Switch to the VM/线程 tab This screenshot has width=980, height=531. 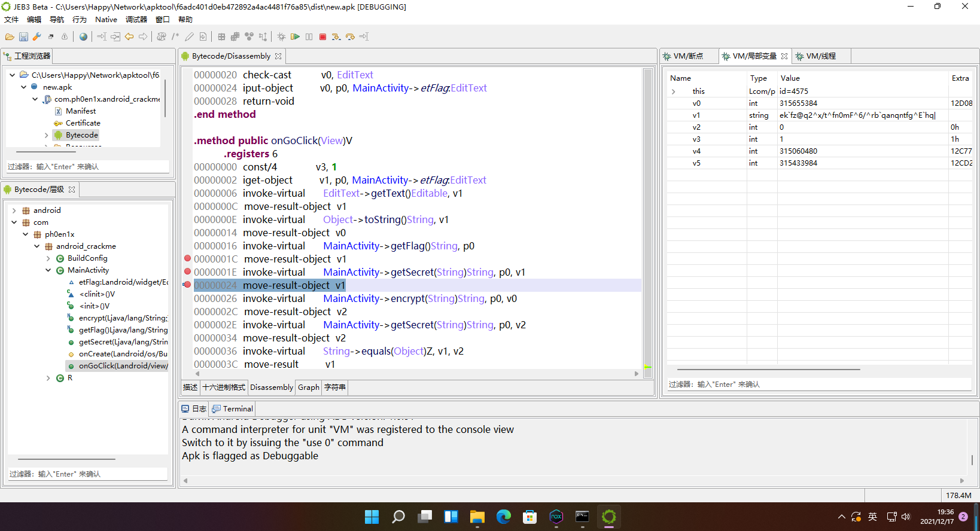(821, 56)
